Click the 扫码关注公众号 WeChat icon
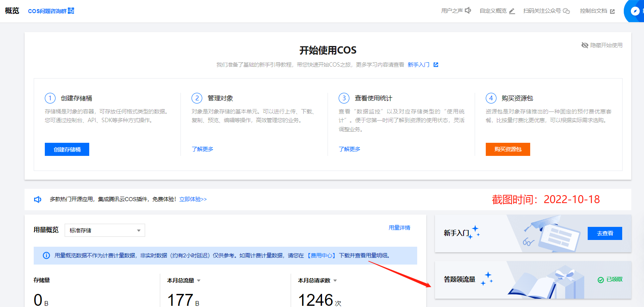This screenshot has height=307, width=644. click(566, 11)
